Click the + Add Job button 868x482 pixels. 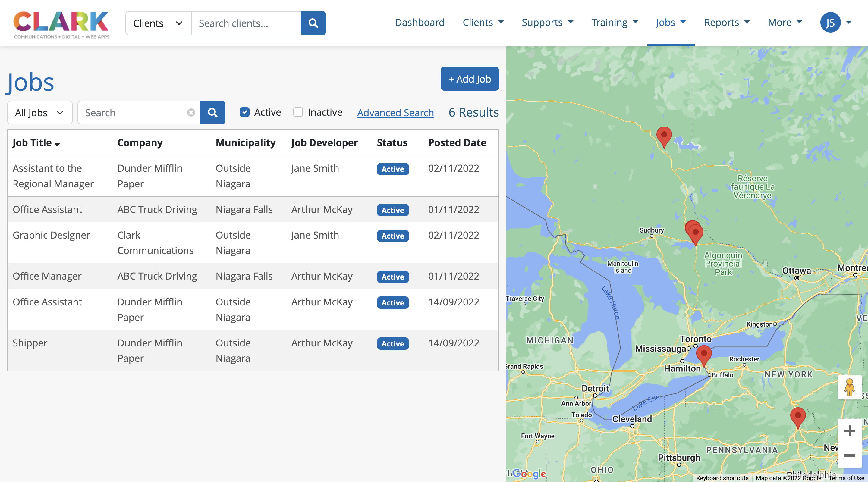click(469, 79)
